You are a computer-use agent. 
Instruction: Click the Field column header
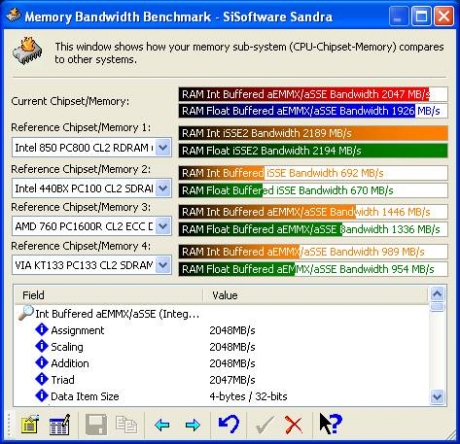click(109, 295)
